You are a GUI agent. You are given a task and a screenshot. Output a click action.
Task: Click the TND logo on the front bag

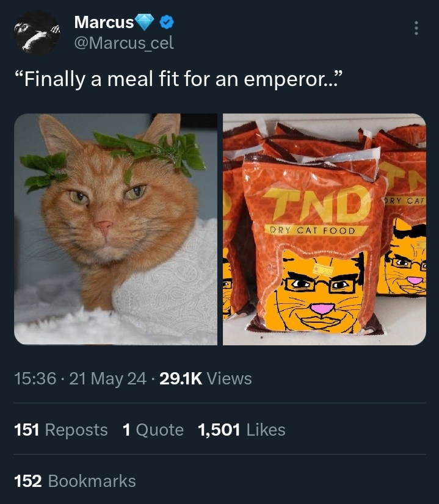[318, 205]
